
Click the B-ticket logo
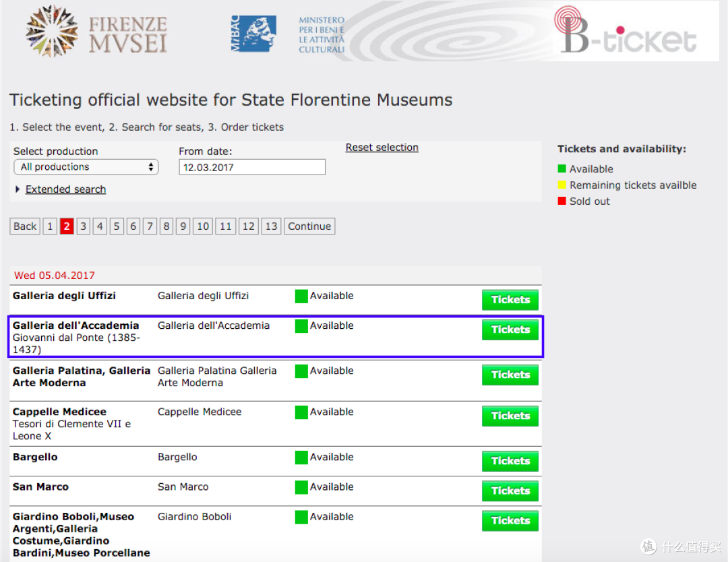626,30
